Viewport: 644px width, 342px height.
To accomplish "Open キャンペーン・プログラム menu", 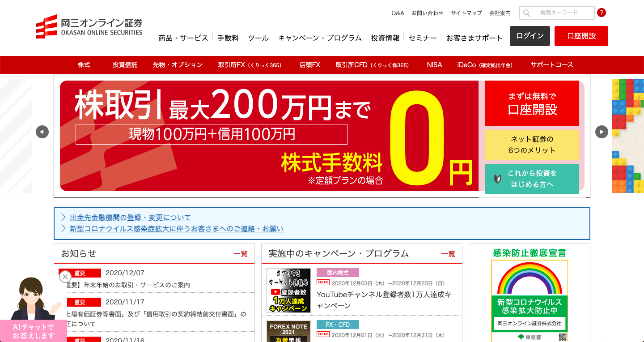I will 320,38.
